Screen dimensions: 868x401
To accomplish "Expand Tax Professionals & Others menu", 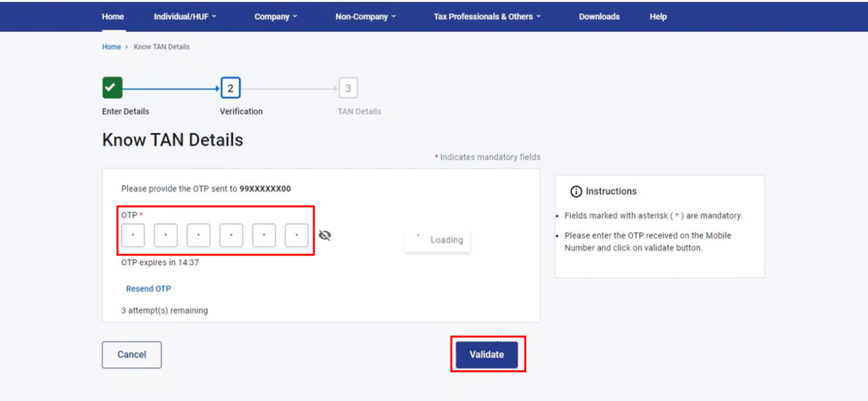I will [x=487, y=16].
